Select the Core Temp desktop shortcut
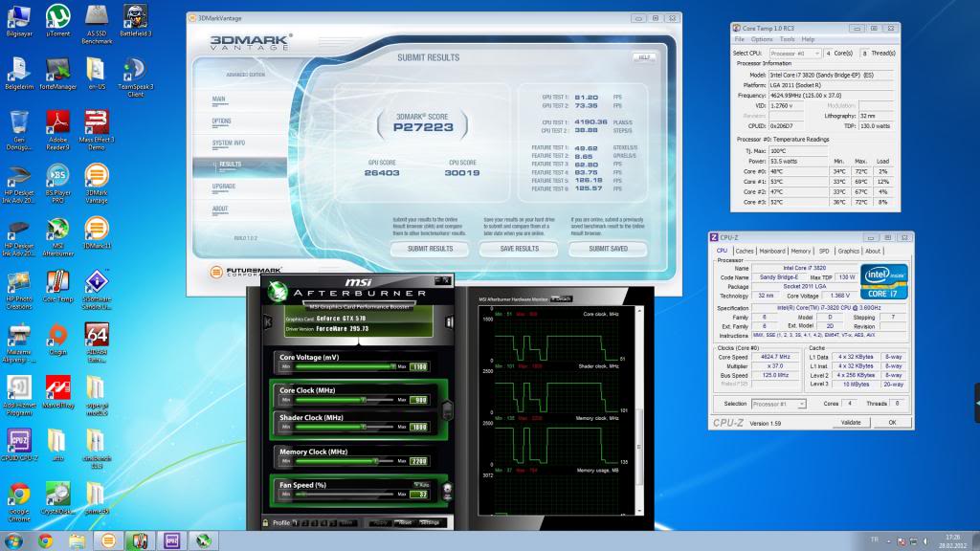The image size is (980, 551). [58, 286]
